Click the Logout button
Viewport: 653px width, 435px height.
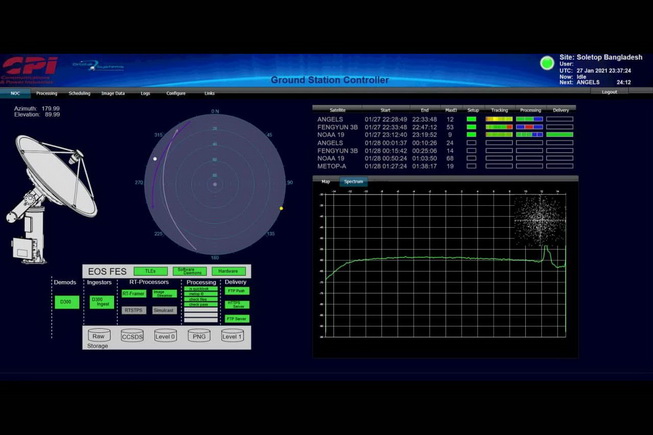(x=609, y=92)
